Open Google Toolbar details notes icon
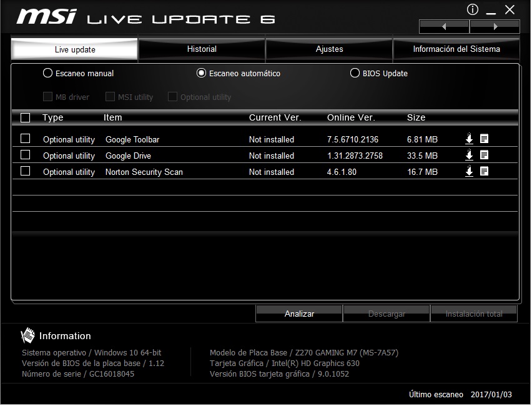Image resolution: width=532 pixels, height=406 pixels. 484,139
